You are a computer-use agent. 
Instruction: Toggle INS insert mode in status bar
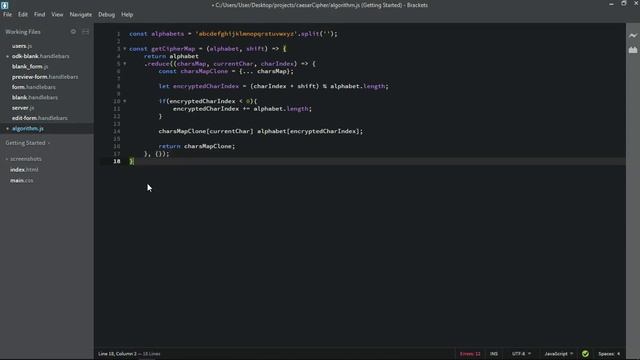tap(494, 353)
